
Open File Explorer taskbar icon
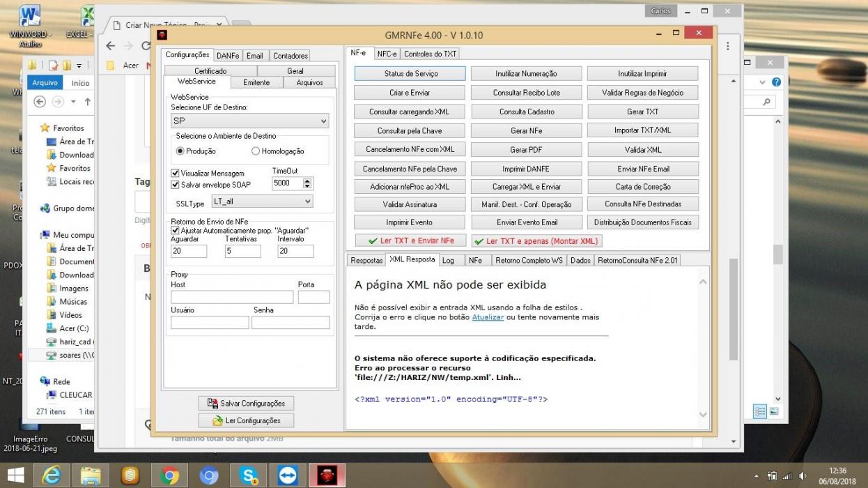[x=91, y=475]
